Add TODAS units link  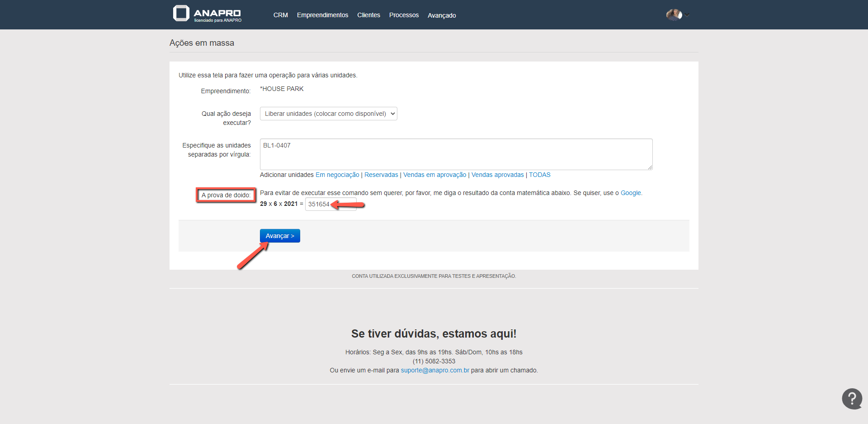(539, 175)
